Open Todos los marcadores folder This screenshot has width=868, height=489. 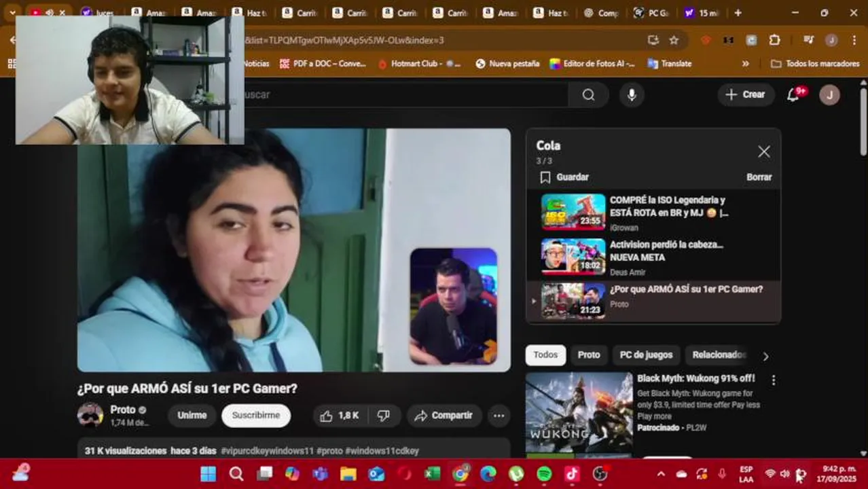(x=814, y=64)
